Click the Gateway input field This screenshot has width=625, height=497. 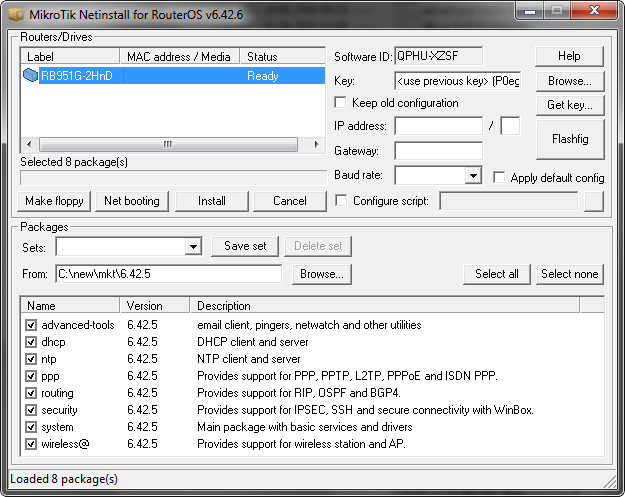tap(438, 151)
